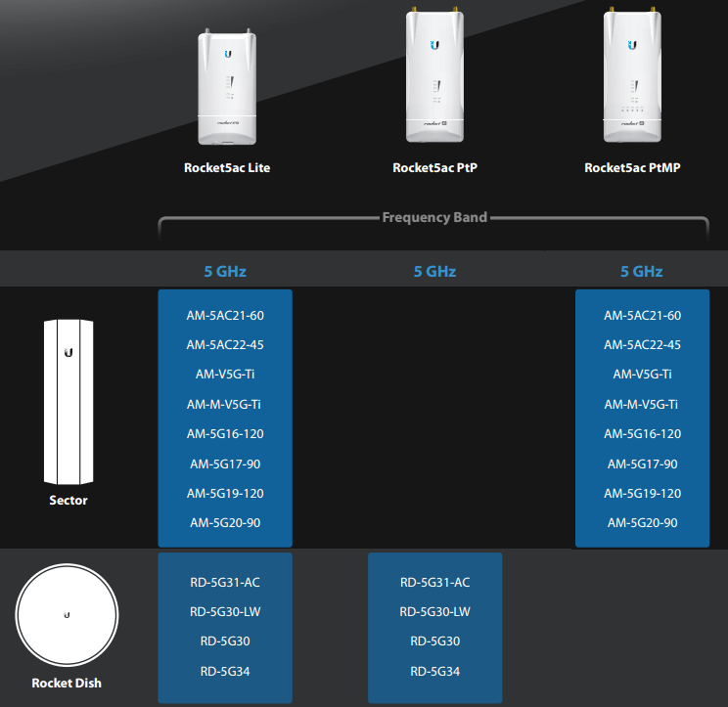Viewport: 728px width, 707px height.
Task: Pick AM-5AC21-60 in the Rocket5ac PtMP column
Action: tap(643, 316)
